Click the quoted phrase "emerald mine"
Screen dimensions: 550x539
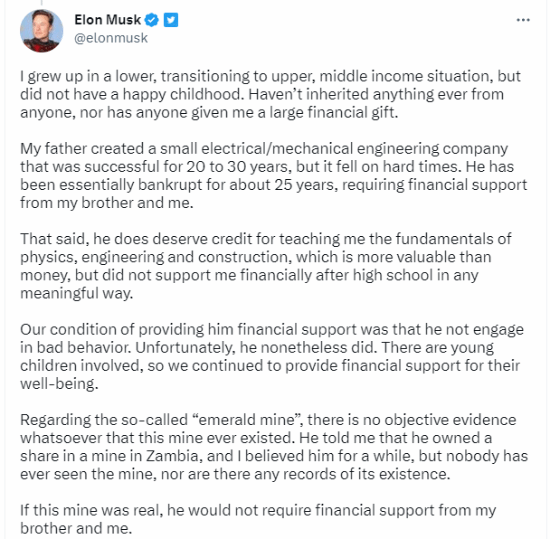[247, 420]
